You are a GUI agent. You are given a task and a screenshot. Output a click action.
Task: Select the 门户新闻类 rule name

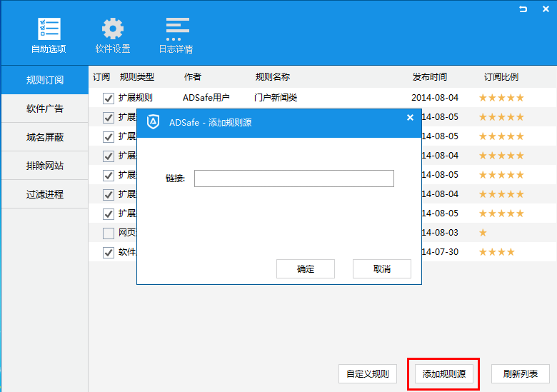click(276, 98)
